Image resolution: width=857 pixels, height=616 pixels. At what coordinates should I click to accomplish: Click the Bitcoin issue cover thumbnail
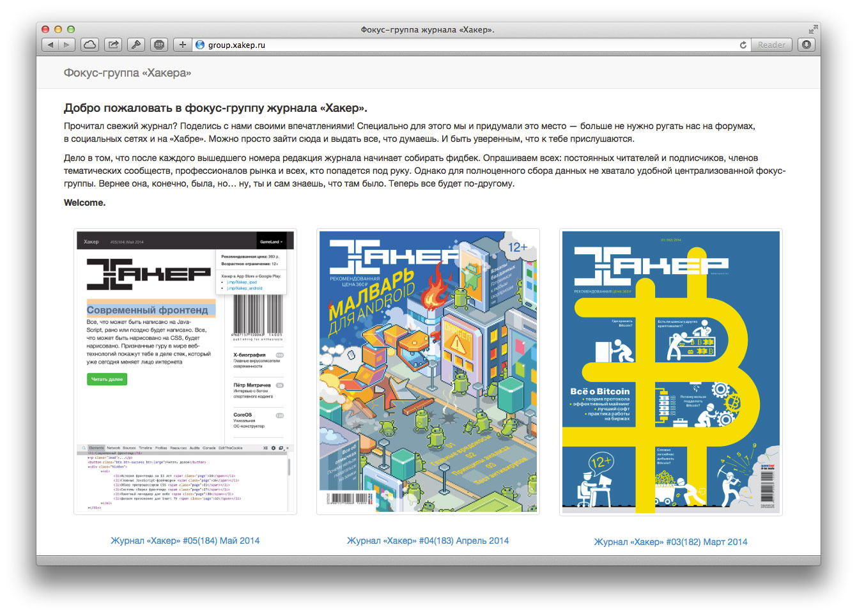click(671, 372)
